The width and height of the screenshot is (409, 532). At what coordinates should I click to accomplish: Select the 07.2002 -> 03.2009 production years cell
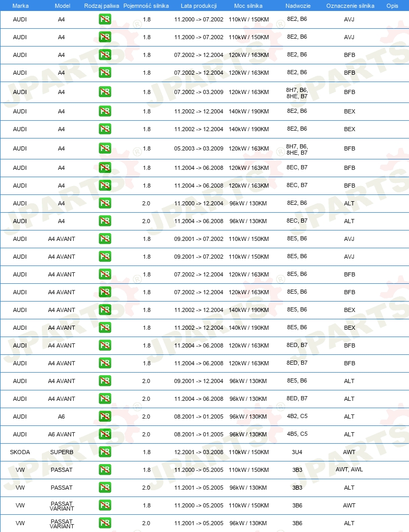(199, 92)
